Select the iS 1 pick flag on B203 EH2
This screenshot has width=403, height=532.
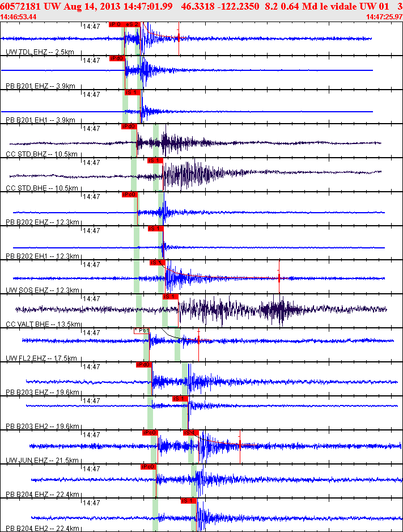coord(180,399)
